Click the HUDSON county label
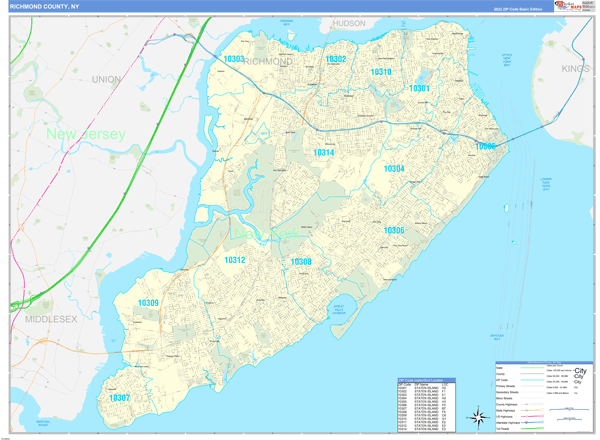Screen dimensions: 600x440 pos(349,22)
